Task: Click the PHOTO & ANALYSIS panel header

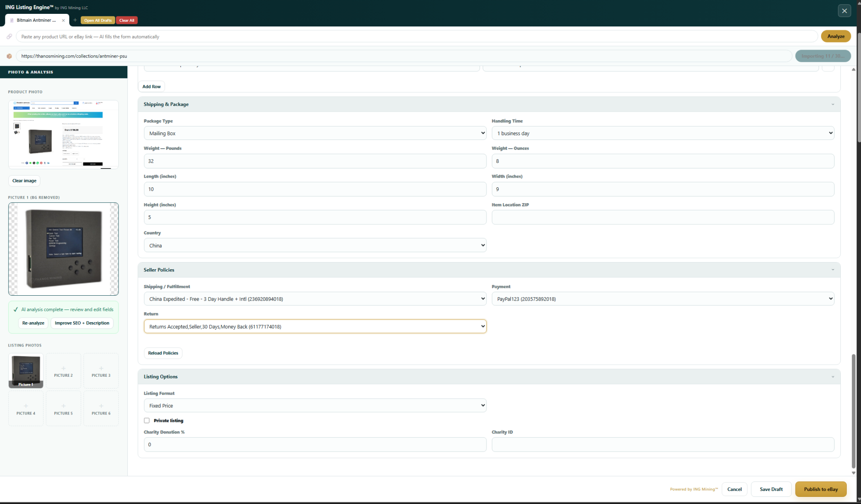Action: [63, 72]
